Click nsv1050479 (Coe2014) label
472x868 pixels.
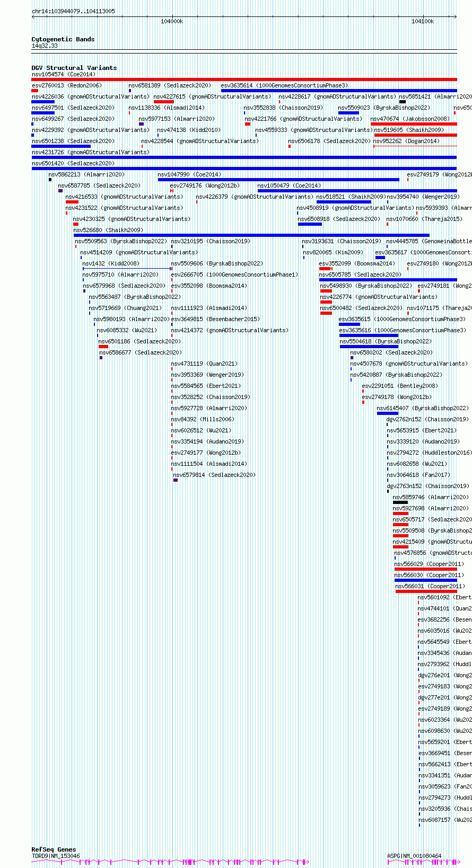click(289, 185)
